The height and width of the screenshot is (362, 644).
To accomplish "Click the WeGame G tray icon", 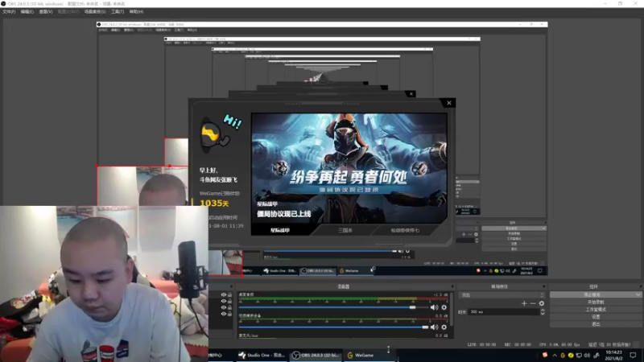I will click(x=563, y=356).
